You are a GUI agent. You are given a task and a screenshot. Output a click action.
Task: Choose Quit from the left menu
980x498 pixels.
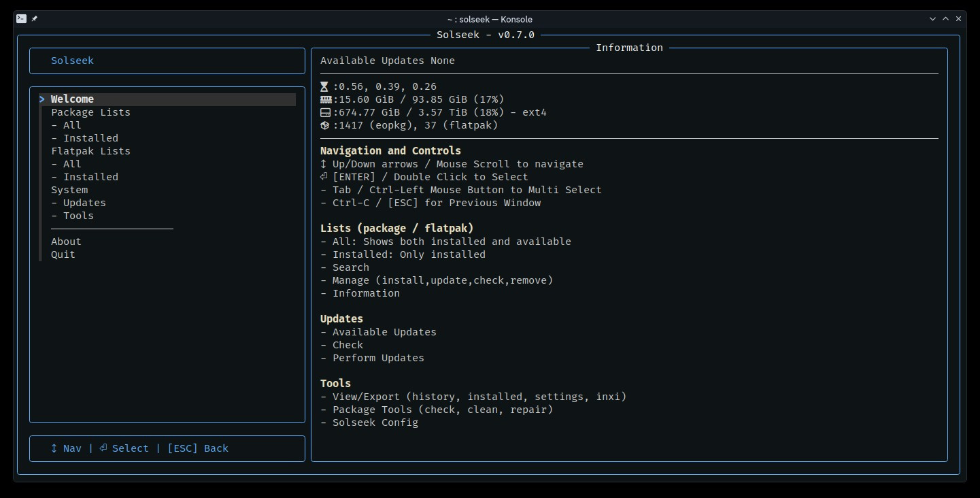(x=63, y=254)
